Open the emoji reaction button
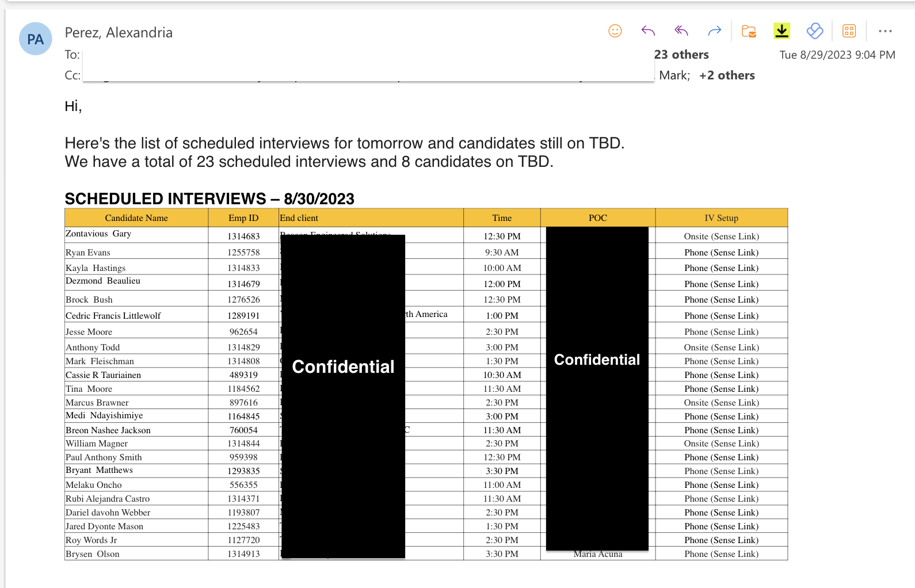The height and width of the screenshot is (588, 915). point(615,31)
